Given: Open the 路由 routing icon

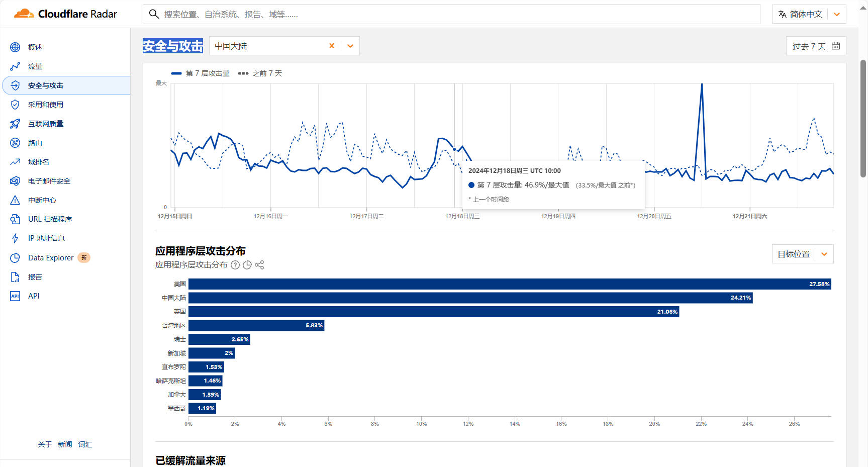Looking at the screenshot, I should click(15, 143).
